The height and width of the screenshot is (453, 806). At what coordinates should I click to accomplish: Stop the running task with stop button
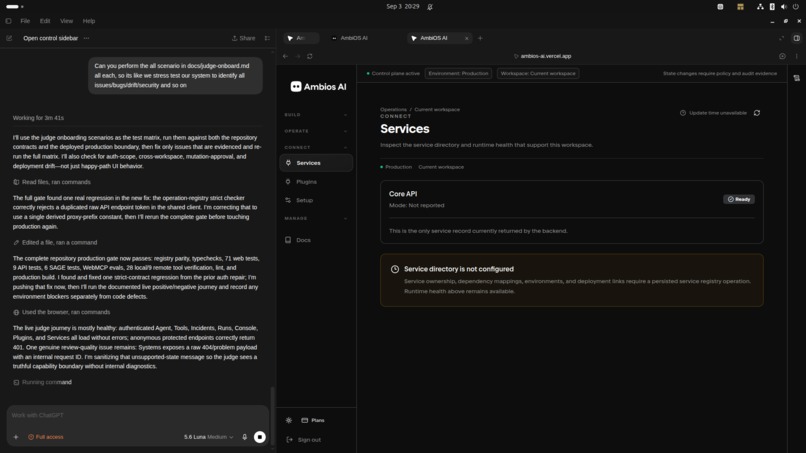tap(260, 437)
